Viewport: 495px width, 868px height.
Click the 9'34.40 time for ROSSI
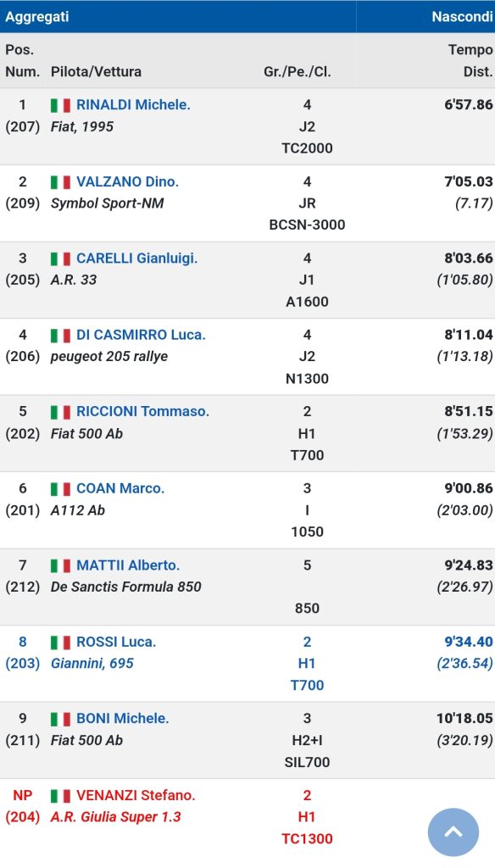tap(469, 642)
